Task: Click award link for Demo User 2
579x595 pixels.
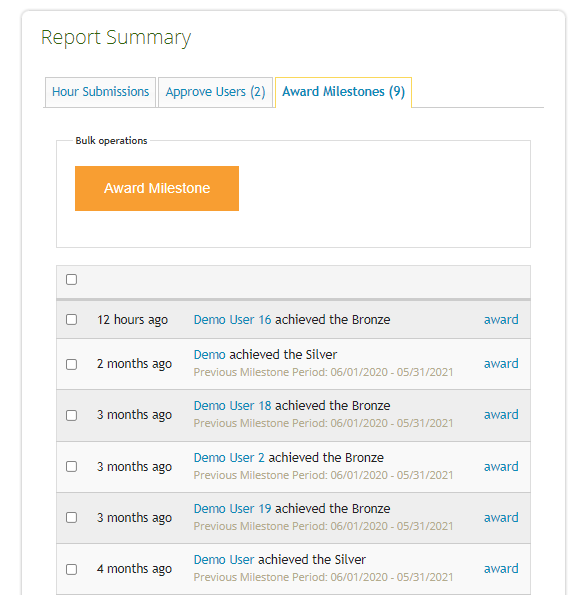Action: [501, 466]
